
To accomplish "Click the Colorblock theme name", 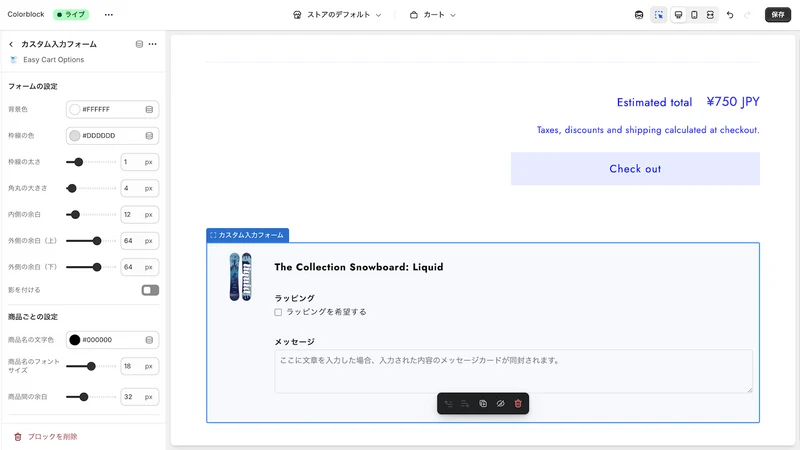I will pyautogui.click(x=26, y=15).
